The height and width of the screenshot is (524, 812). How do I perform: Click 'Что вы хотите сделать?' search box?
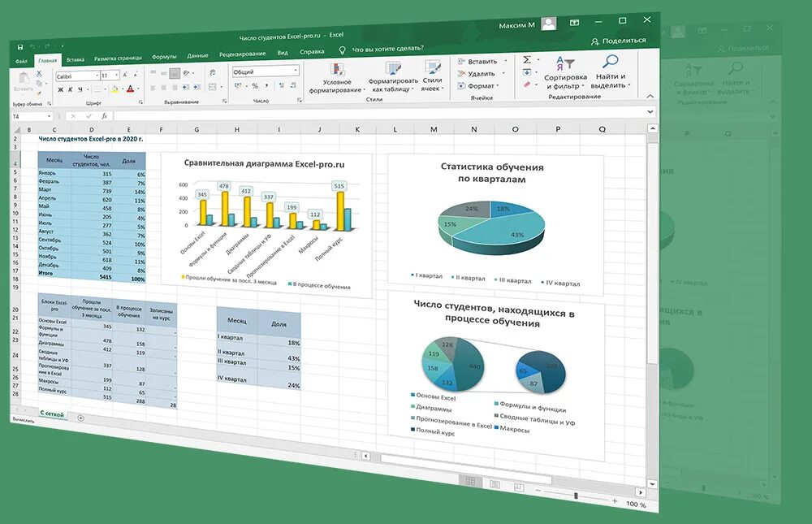coord(387,49)
